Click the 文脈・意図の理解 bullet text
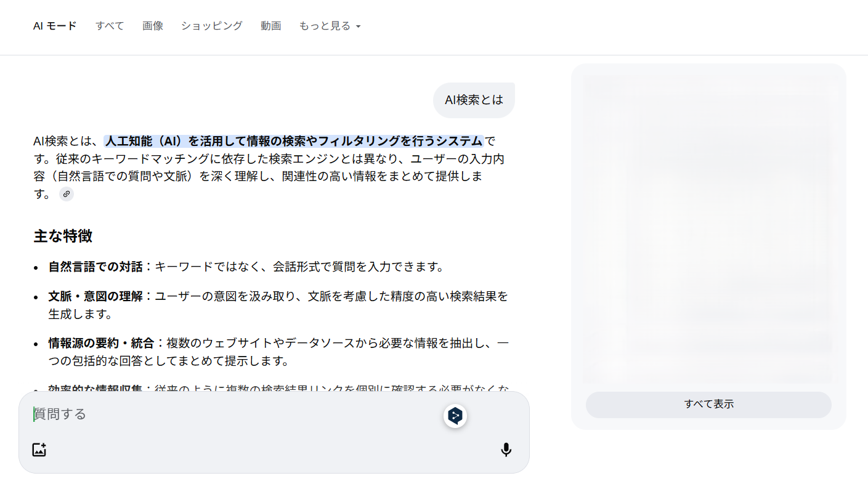This screenshot has width=868, height=489. [96, 296]
